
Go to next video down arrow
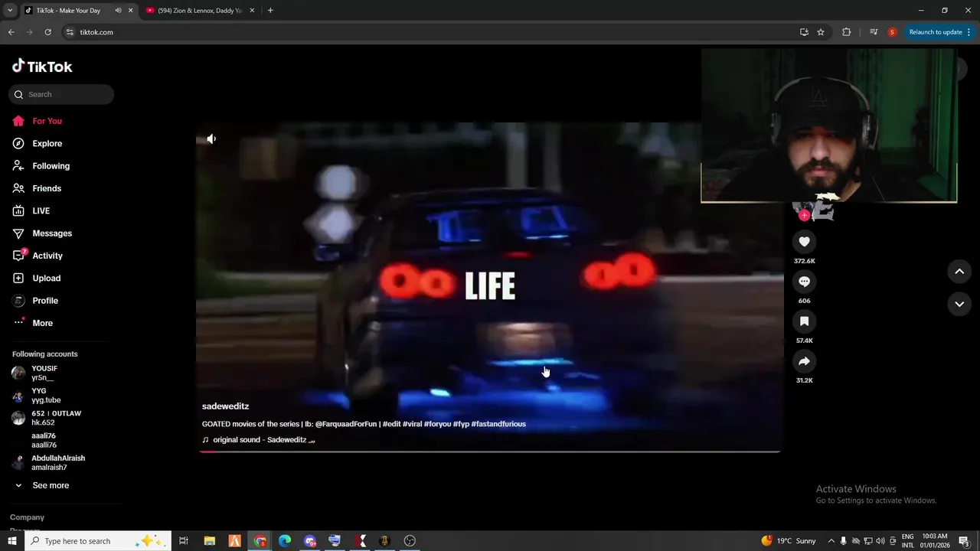click(959, 304)
